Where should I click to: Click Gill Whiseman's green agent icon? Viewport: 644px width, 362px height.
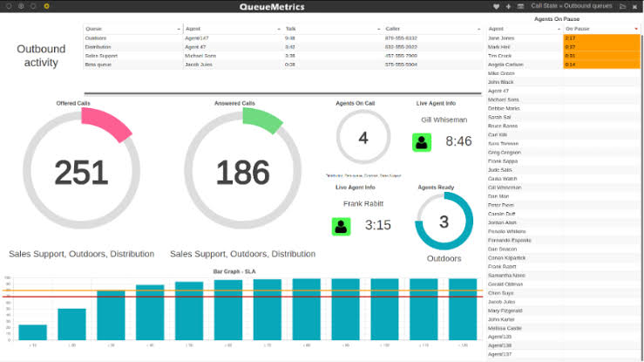422,141
